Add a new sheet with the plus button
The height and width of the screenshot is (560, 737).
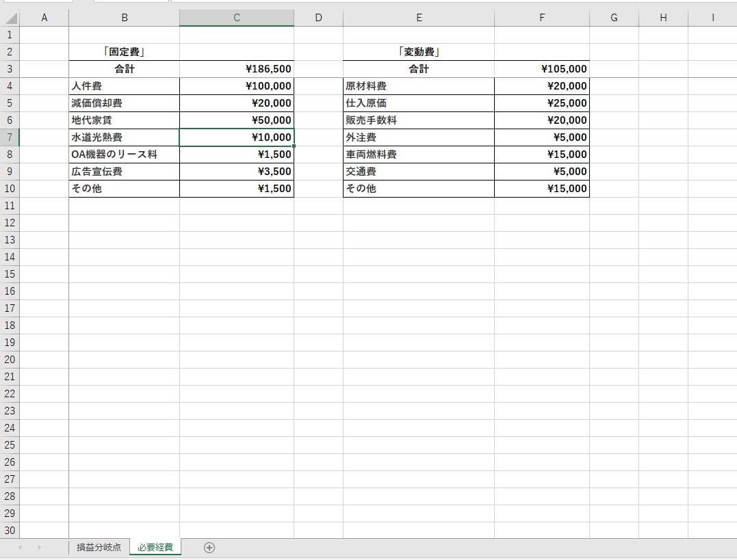point(209,547)
